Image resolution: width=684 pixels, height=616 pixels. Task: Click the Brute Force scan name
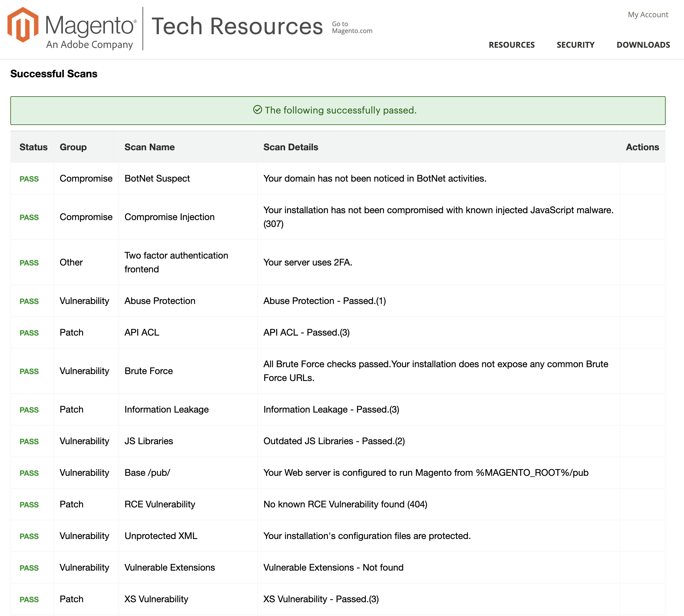pos(148,371)
